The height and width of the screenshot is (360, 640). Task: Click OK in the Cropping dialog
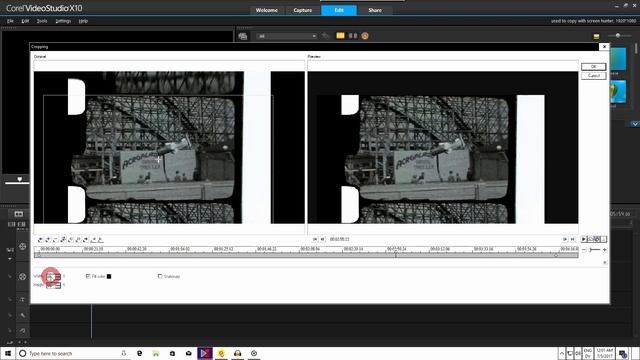click(x=593, y=67)
